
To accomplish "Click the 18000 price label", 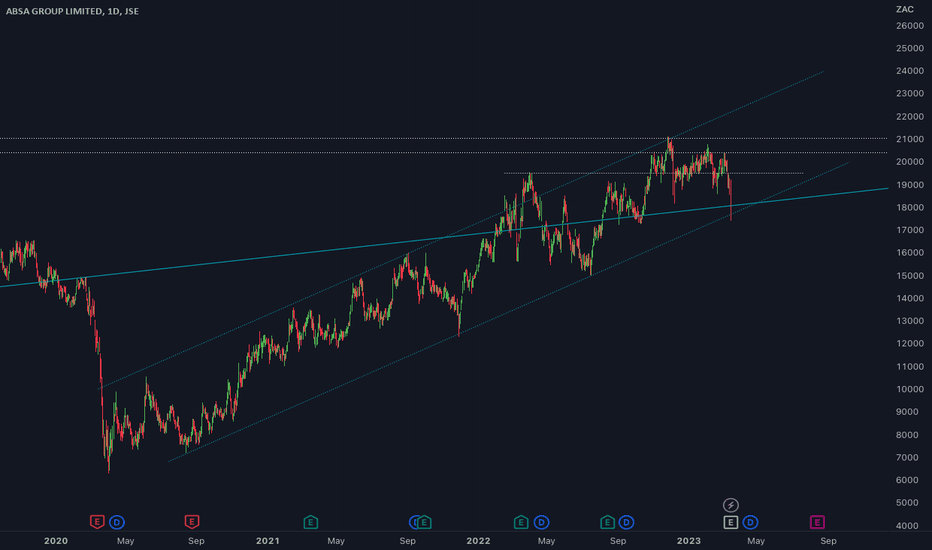I will click(x=909, y=208).
